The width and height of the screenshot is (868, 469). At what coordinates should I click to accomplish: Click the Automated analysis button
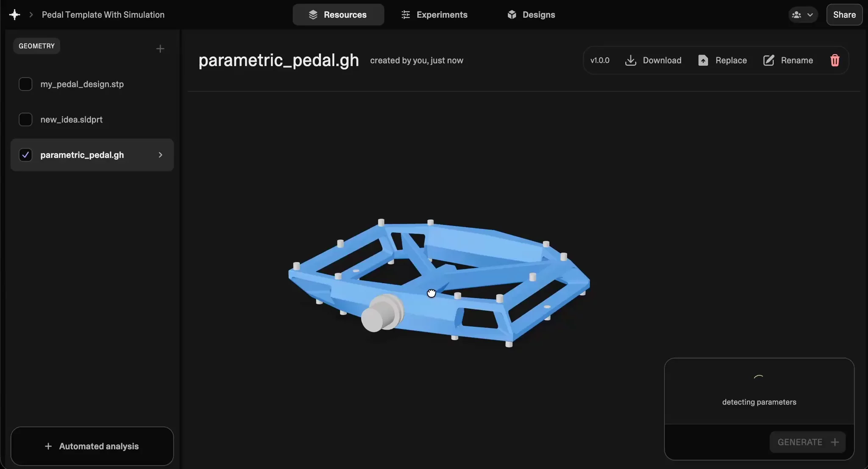[92, 446]
